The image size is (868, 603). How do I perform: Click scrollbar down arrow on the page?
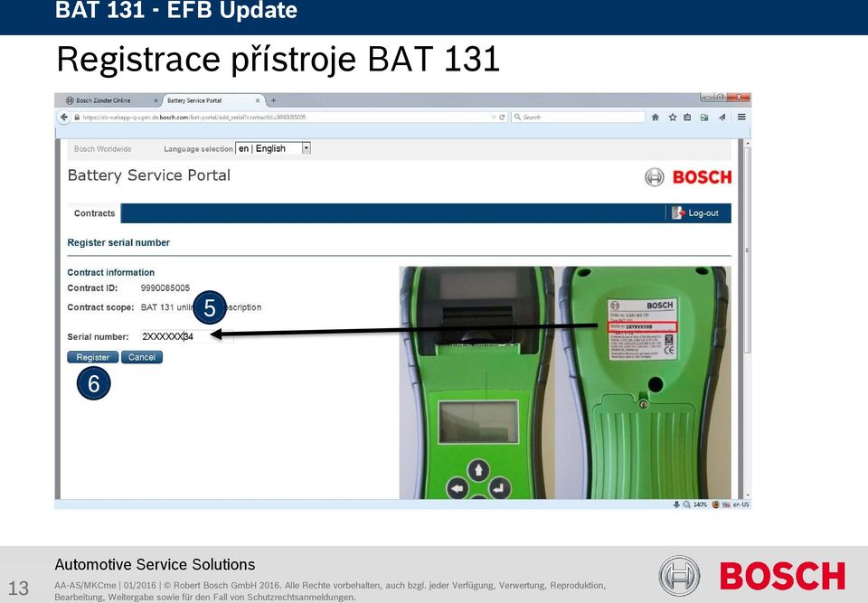click(748, 495)
